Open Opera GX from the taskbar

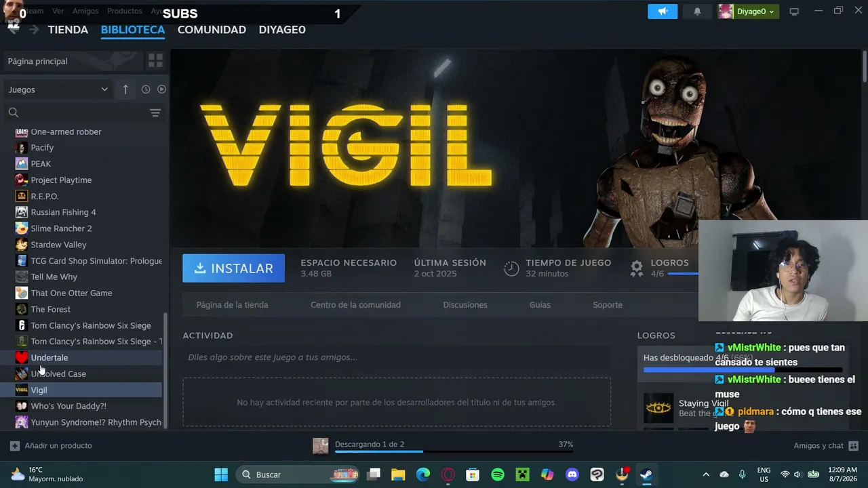448,474
